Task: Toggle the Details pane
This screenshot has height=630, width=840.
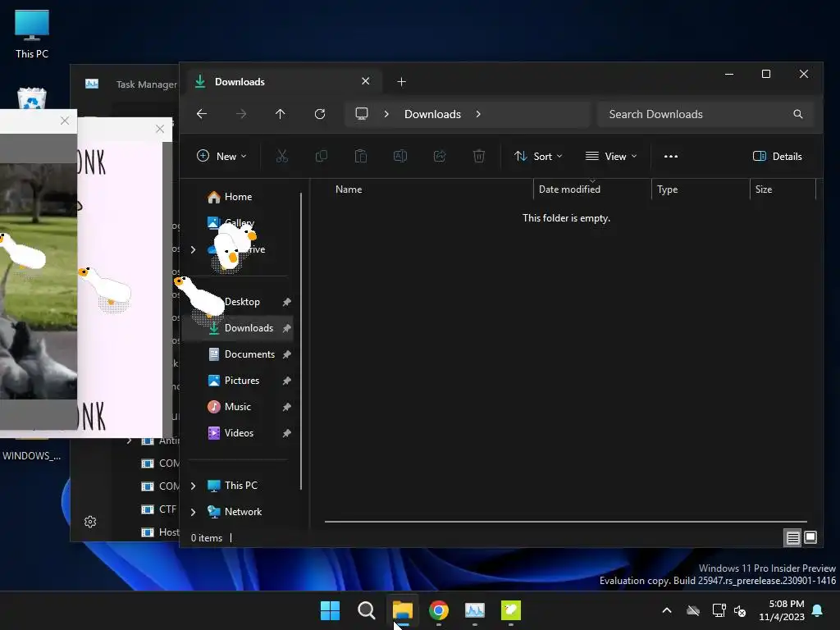Action: [x=778, y=157]
